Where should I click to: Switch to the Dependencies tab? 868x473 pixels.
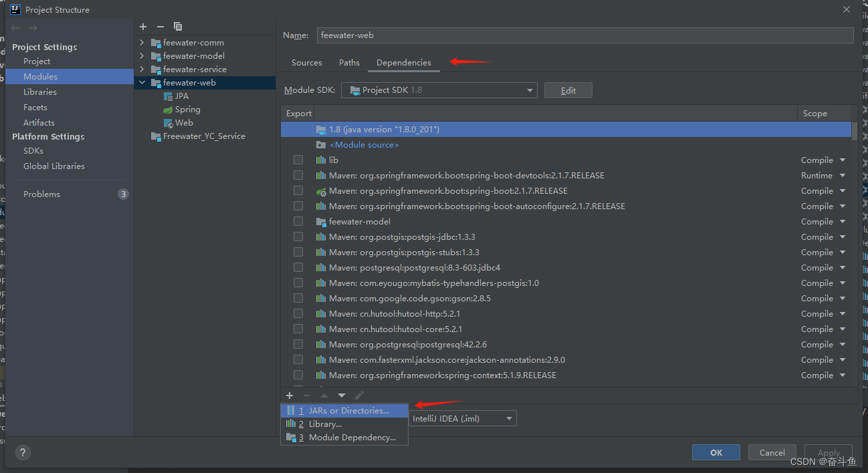(x=404, y=63)
